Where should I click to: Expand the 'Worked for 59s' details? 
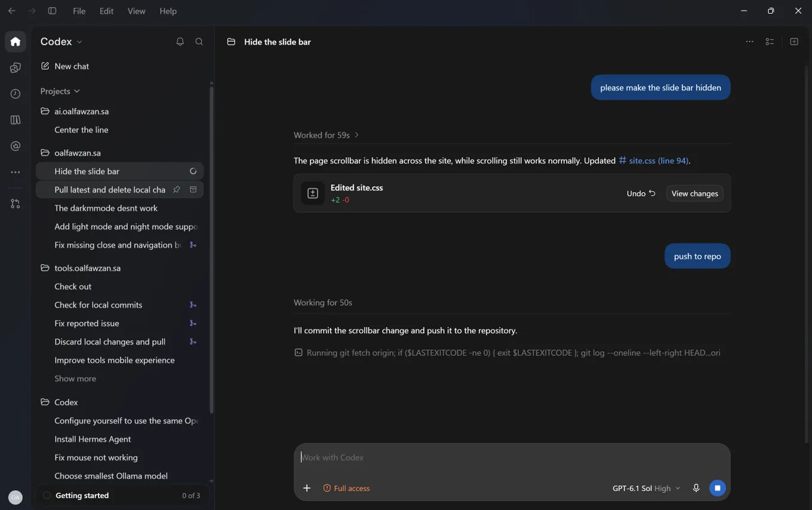click(x=326, y=135)
